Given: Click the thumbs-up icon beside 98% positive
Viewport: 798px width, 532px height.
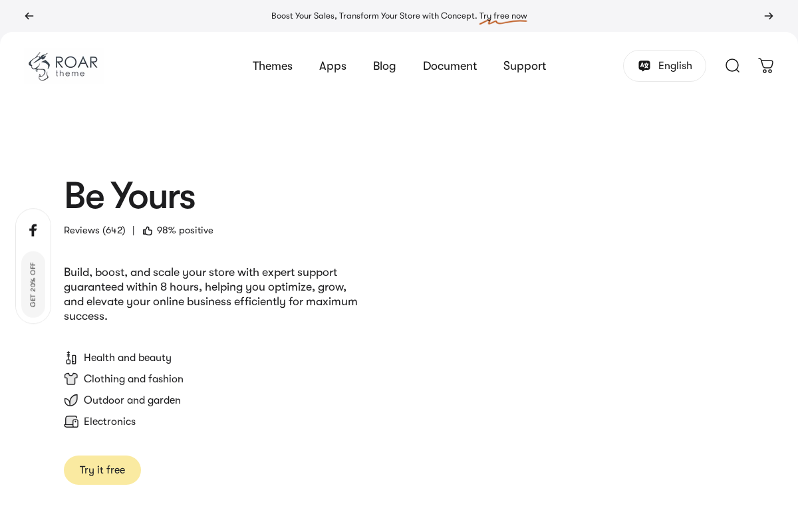Looking at the screenshot, I should pos(148,230).
